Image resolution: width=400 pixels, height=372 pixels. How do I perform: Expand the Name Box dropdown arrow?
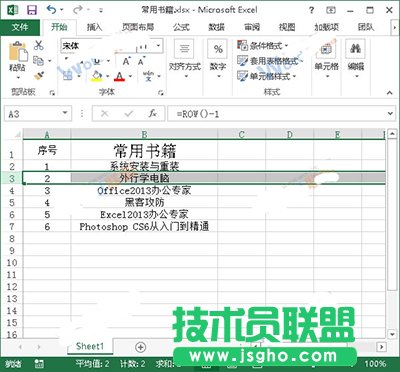pos(65,114)
